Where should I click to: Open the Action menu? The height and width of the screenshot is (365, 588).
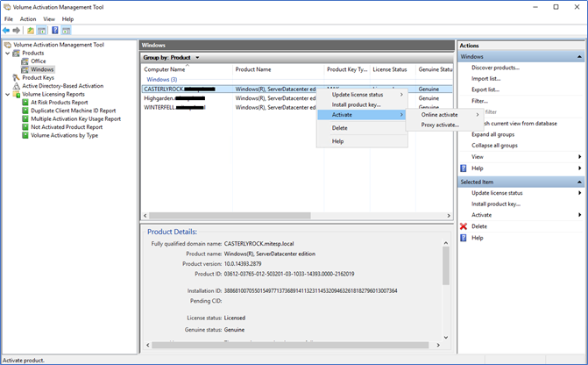(28, 19)
